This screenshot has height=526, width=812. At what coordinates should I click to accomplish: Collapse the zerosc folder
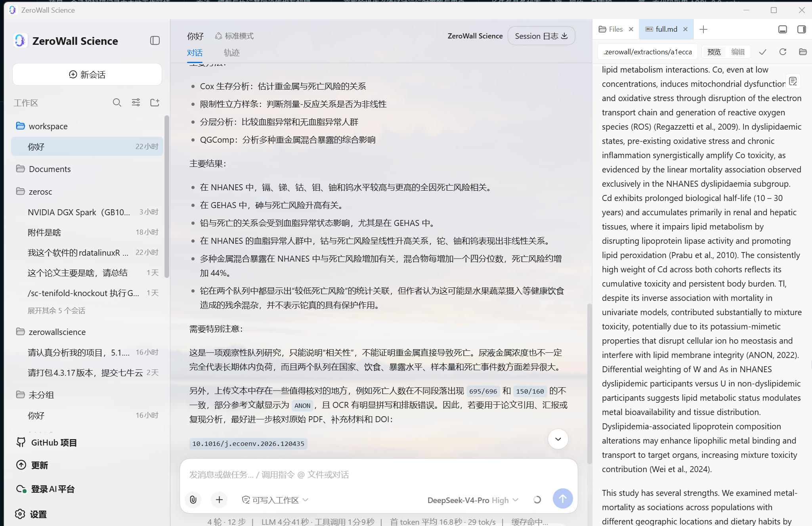point(87,191)
